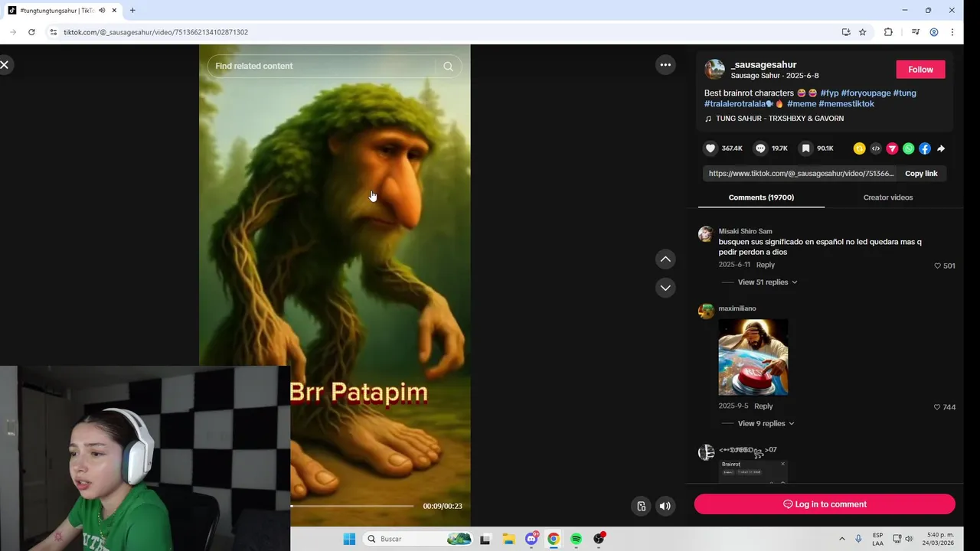Viewport: 980px width, 551px height.
Task: Reload the browser page
Action: [31, 32]
